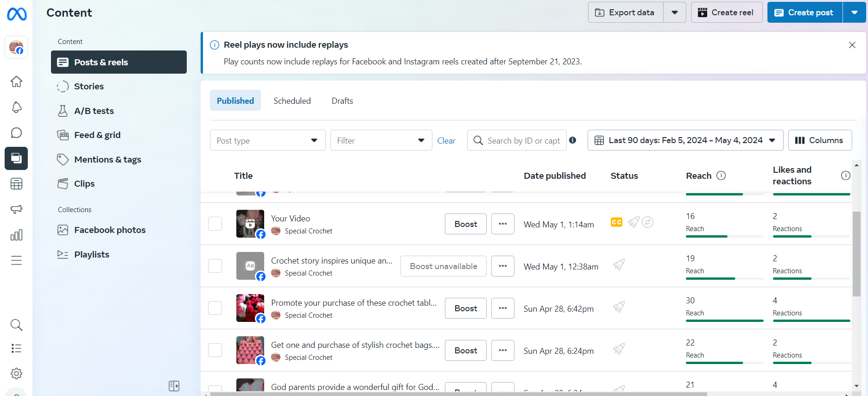868x396 pixels.
Task: Open Notifications bell icon
Action: (x=16, y=107)
